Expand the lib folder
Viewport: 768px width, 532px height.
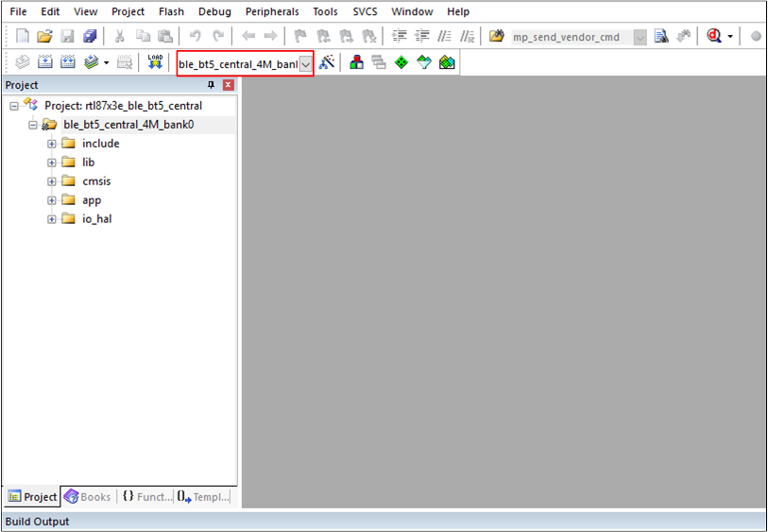(x=51, y=163)
